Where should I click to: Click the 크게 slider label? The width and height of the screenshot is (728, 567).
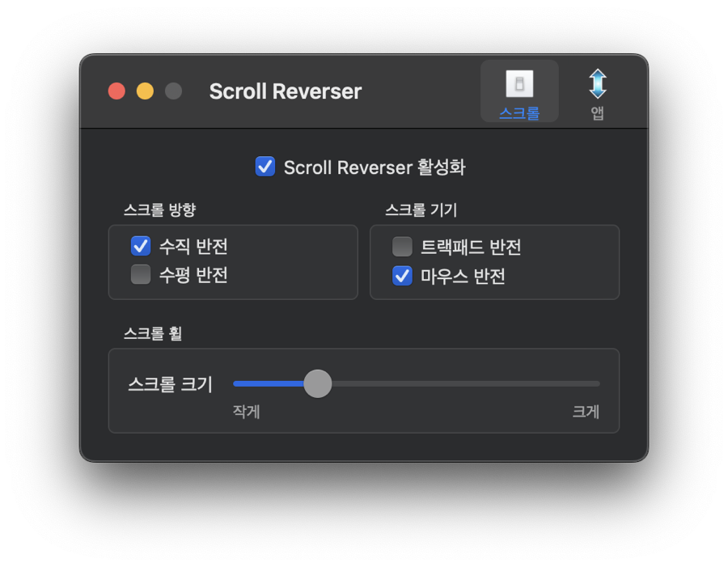[x=586, y=412]
